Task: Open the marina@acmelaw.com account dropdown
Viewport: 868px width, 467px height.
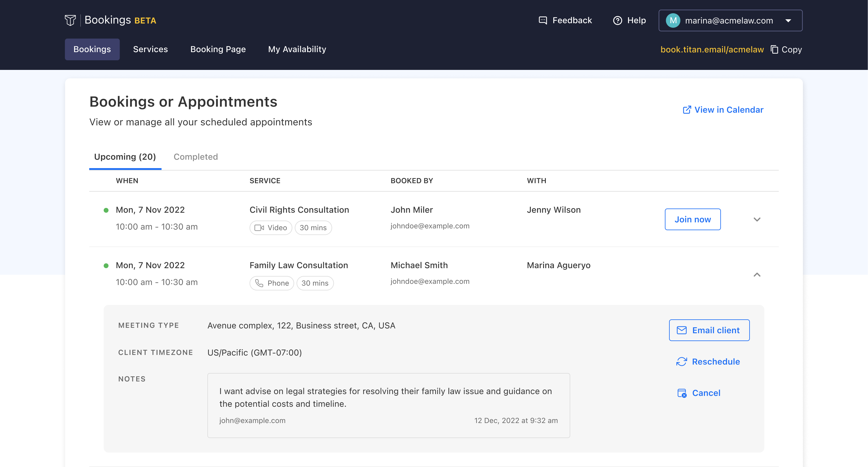Action: point(730,20)
